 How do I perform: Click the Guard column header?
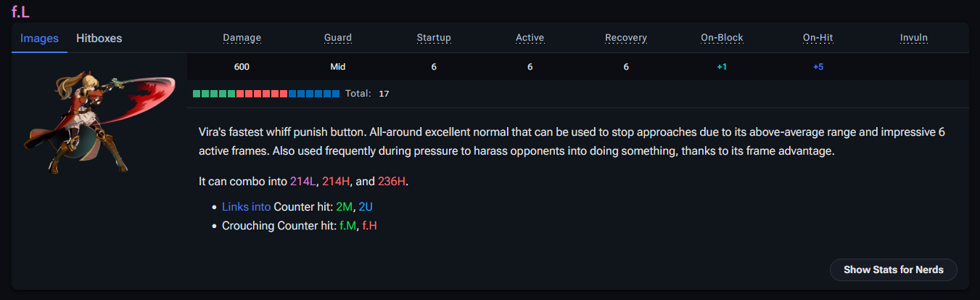click(x=338, y=38)
